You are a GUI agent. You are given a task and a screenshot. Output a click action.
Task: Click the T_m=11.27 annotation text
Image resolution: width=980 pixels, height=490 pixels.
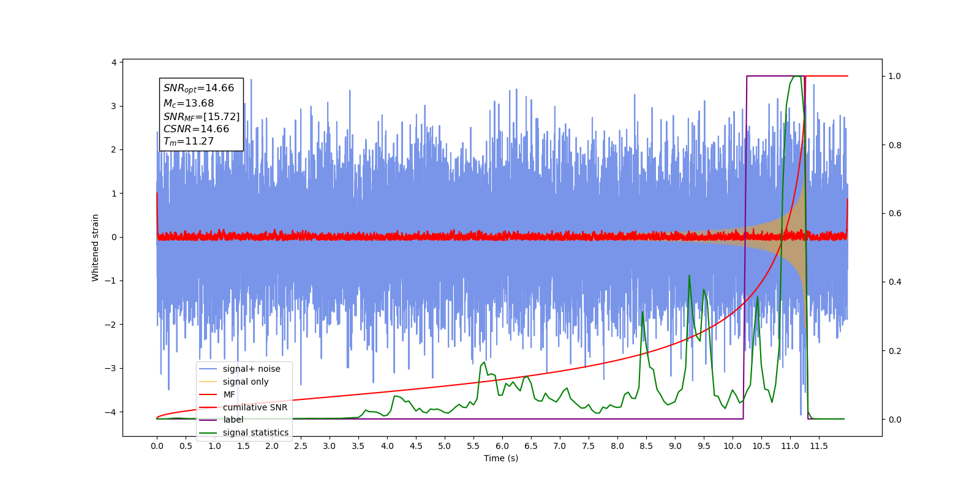pyautogui.click(x=189, y=141)
